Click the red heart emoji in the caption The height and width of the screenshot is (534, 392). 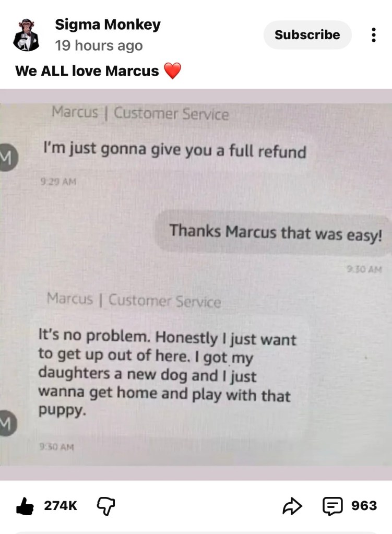[x=173, y=71]
